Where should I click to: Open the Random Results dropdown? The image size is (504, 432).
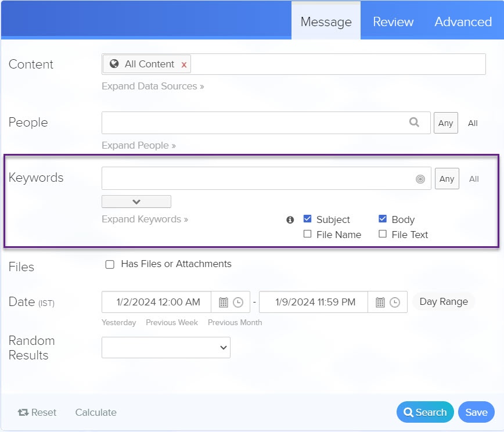point(165,347)
